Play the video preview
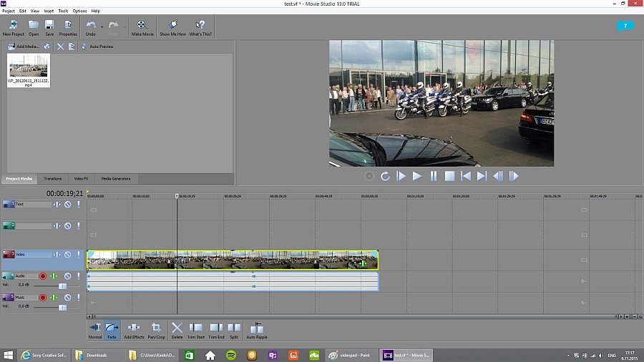The height and width of the screenshot is (362, 644). click(417, 176)
